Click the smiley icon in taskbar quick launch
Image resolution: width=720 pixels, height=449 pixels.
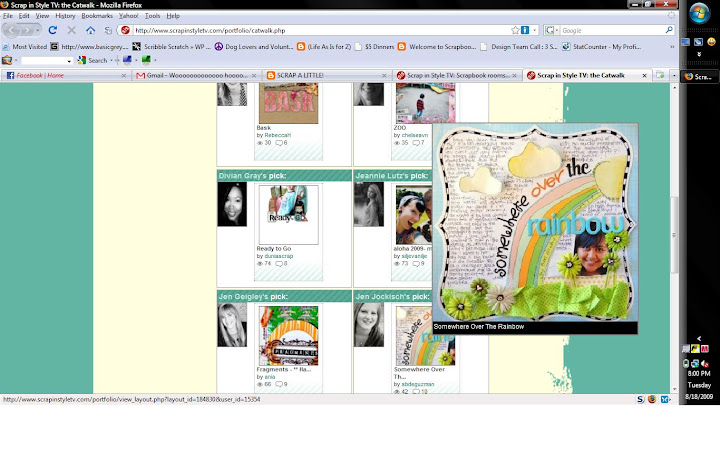(711, 42)
